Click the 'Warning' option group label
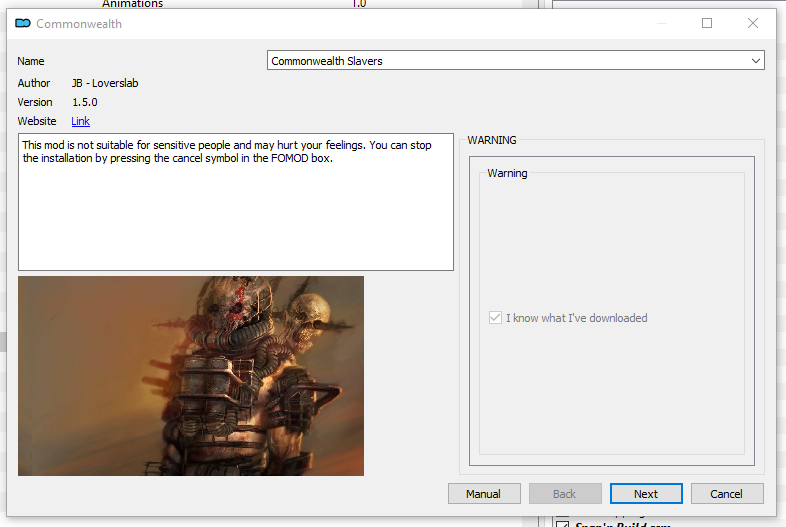The width and height of the screenshot is (786, 527). tap(507, 173)
